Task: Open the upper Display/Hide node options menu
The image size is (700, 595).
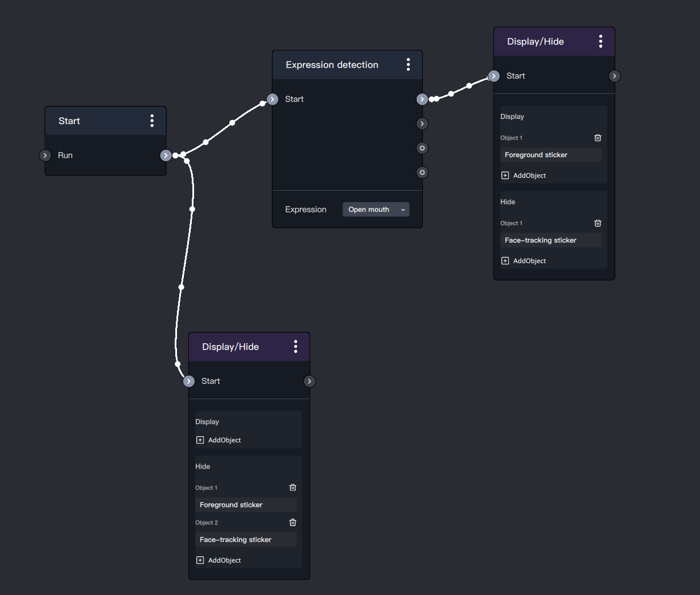Action: coord(600,41)
